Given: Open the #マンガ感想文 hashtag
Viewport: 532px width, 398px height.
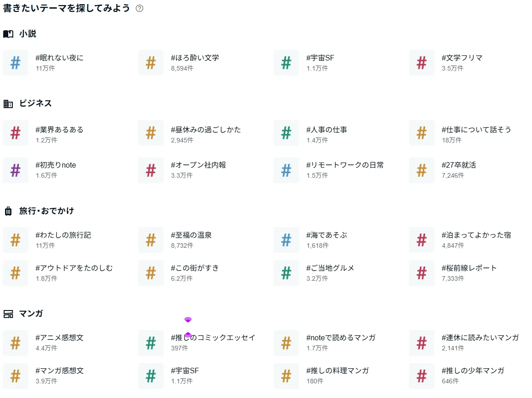Looking at the screenshot, I should tap(59, 371).
